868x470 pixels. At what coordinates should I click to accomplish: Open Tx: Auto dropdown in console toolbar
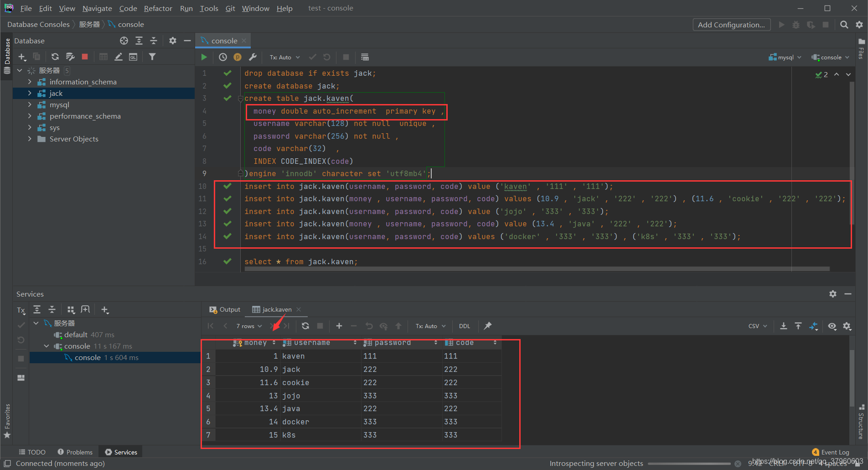tap(284, 57)
